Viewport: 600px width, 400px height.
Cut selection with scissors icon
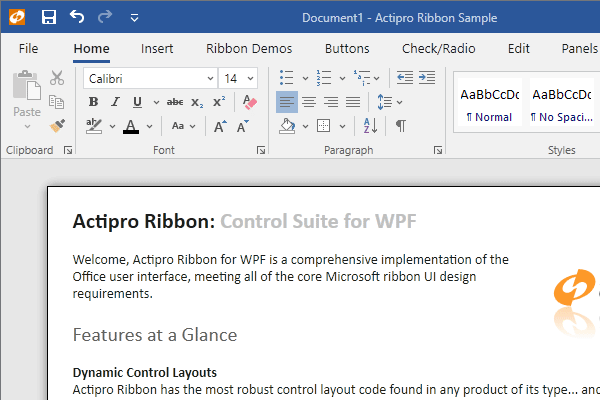click(57, 78)
